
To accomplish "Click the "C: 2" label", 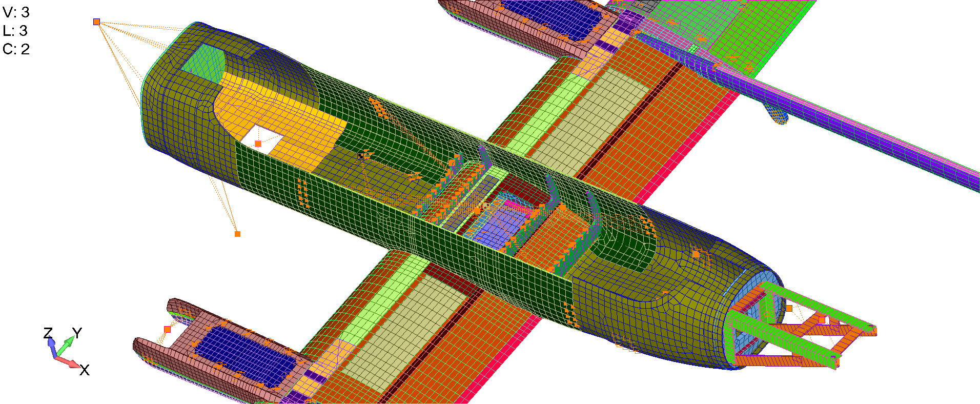I will tap(16, 49).
